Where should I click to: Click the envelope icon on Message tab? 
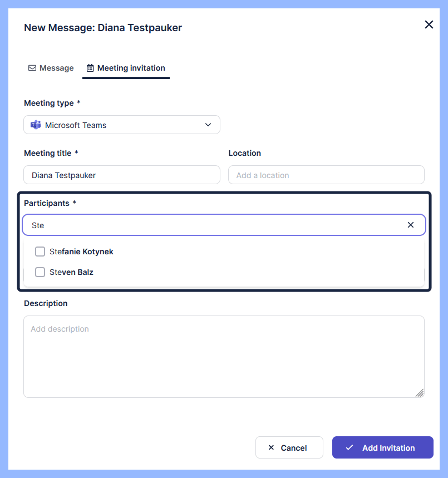[32, 68]
